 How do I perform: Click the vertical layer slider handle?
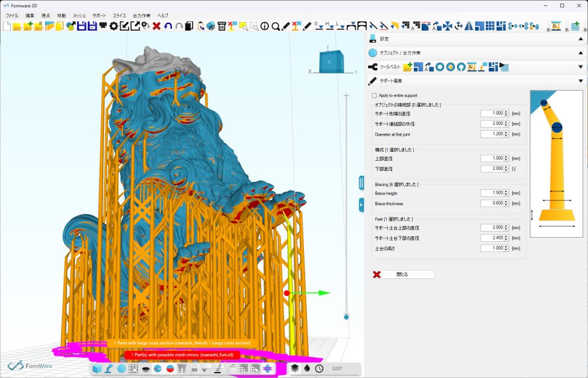(x=346, y=317)
